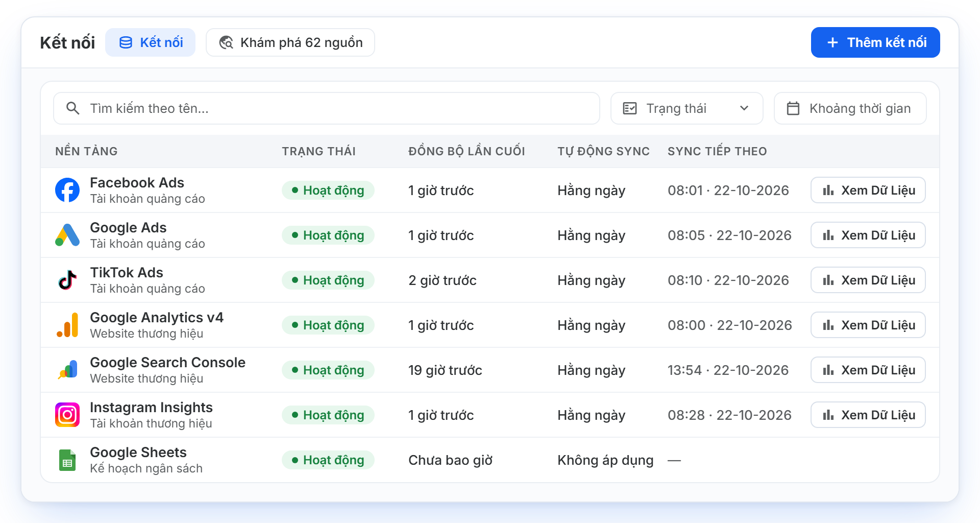Click the '19 giờ trước' last sync cell
This screenshot has height=523, width=980.
(x=445, y=370)
